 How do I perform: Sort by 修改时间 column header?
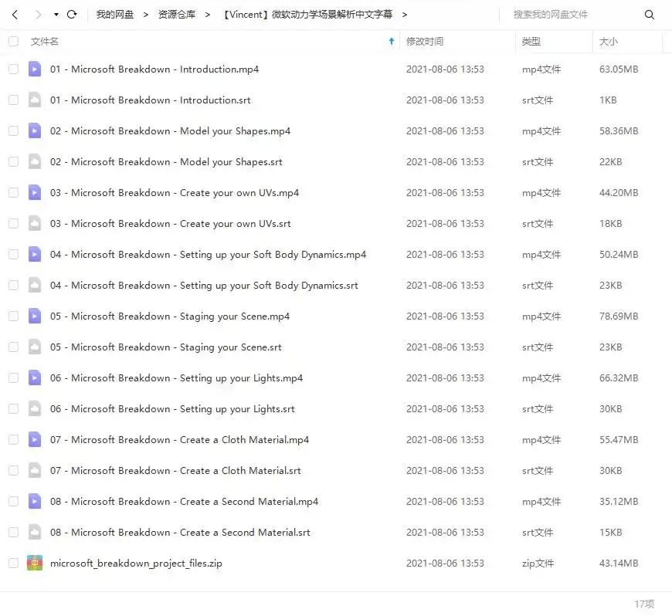tap(425, 42)
